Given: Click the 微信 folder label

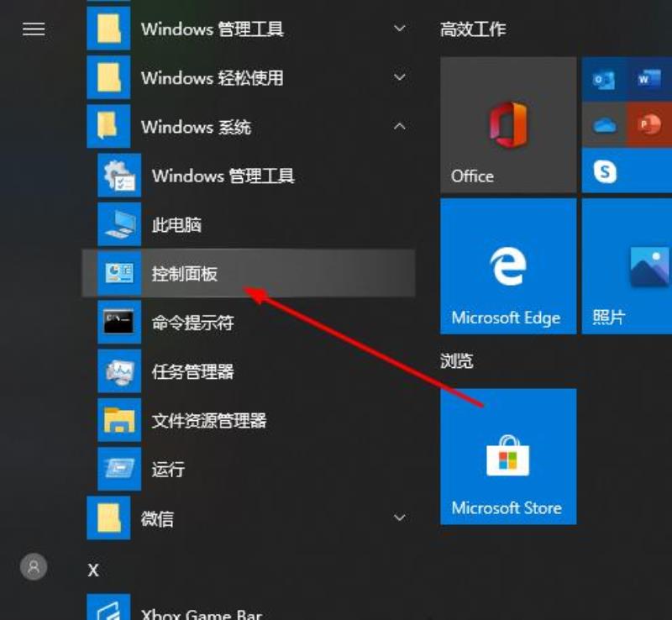Looking at the screenshot, I should 158,518.
